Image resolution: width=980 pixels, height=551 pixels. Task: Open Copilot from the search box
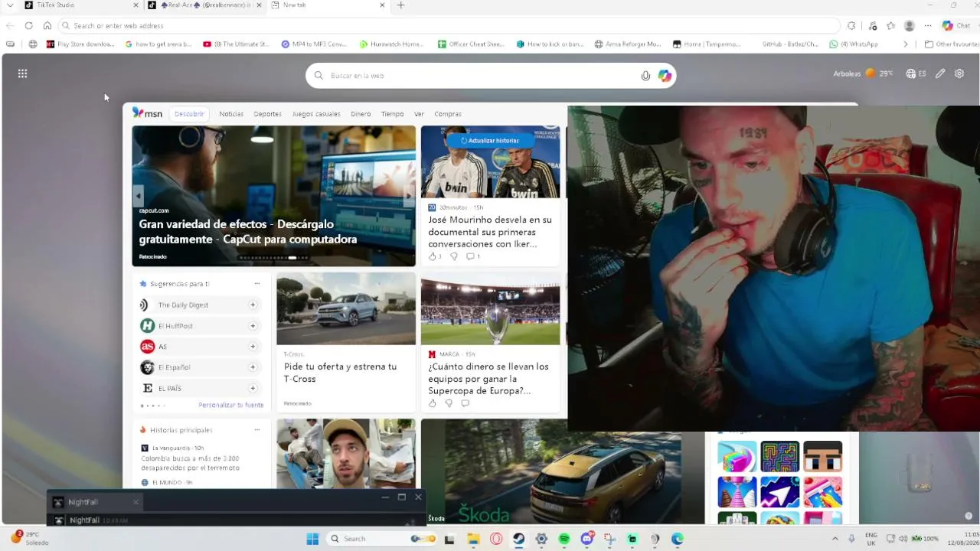pos(664,76)
